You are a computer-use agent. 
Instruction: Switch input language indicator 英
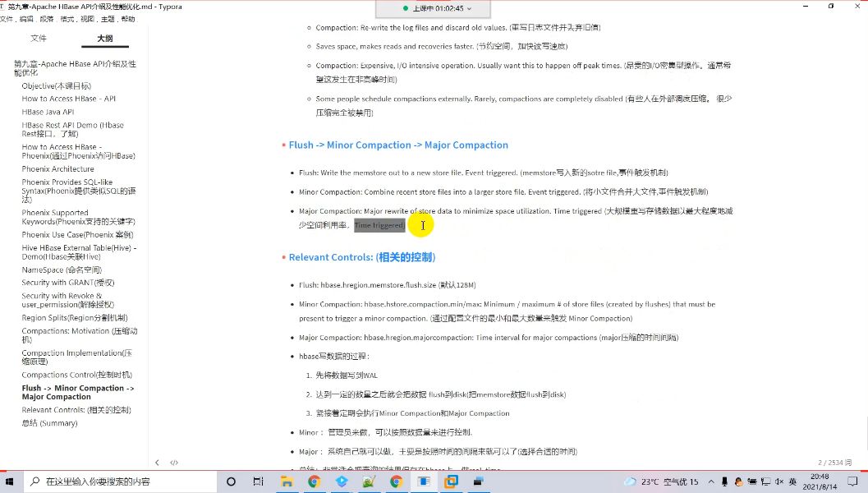[792, 482]
